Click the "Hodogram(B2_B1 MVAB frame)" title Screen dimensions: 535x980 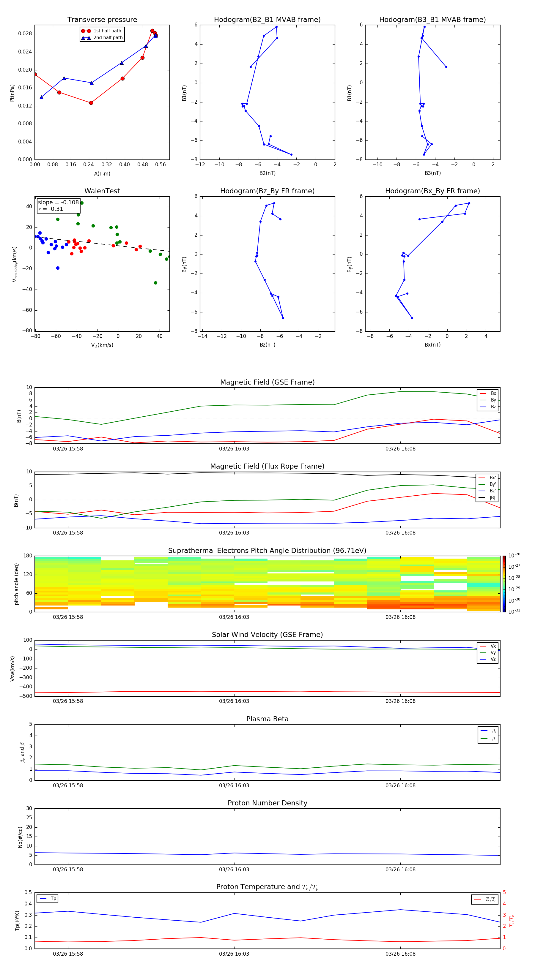pyautogui.click(x=267, y=20)
